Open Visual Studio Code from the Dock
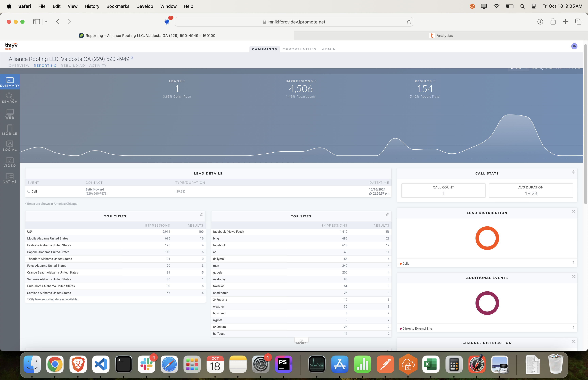 point(101,364)
